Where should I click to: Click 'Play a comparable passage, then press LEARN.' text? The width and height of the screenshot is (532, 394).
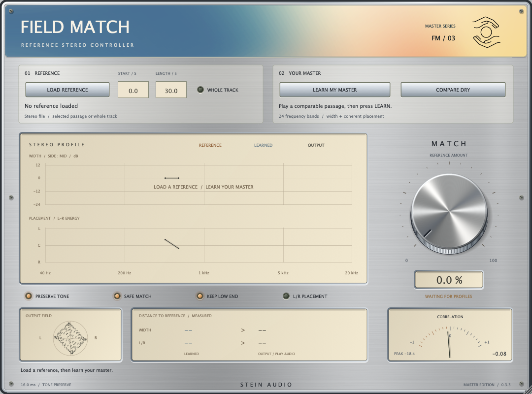(335, 106)
